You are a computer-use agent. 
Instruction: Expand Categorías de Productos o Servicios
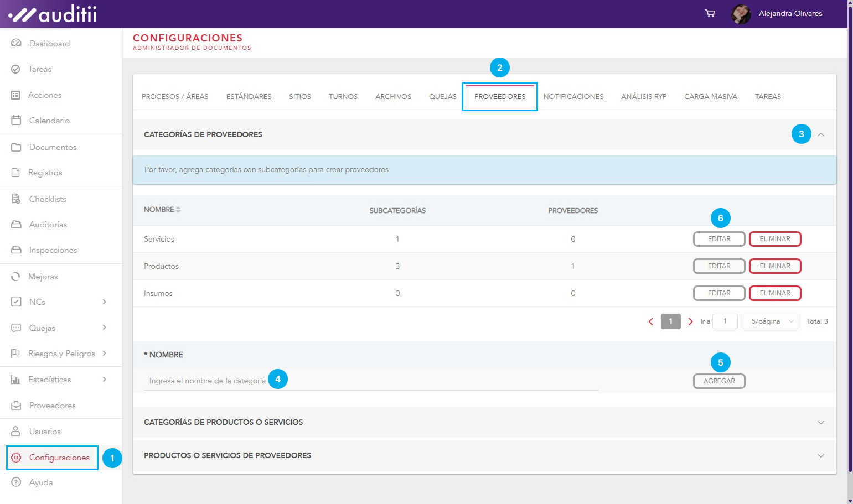(821, 422)
